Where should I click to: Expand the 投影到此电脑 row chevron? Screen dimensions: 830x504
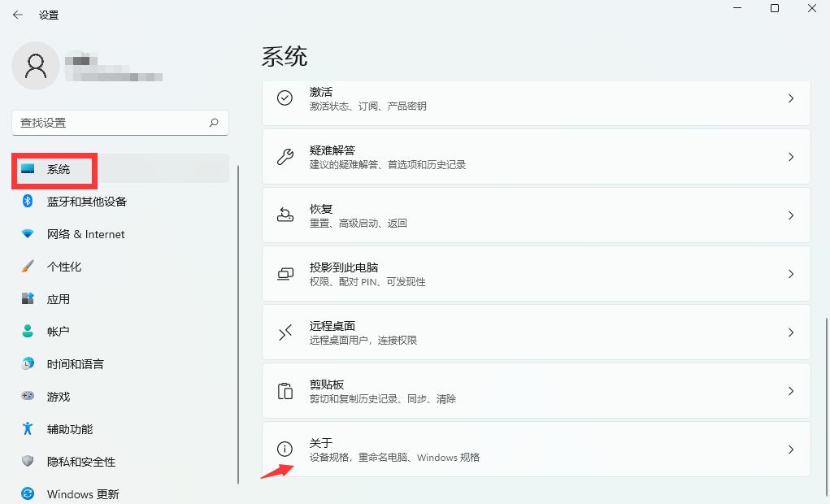click(x=791, y=274)
